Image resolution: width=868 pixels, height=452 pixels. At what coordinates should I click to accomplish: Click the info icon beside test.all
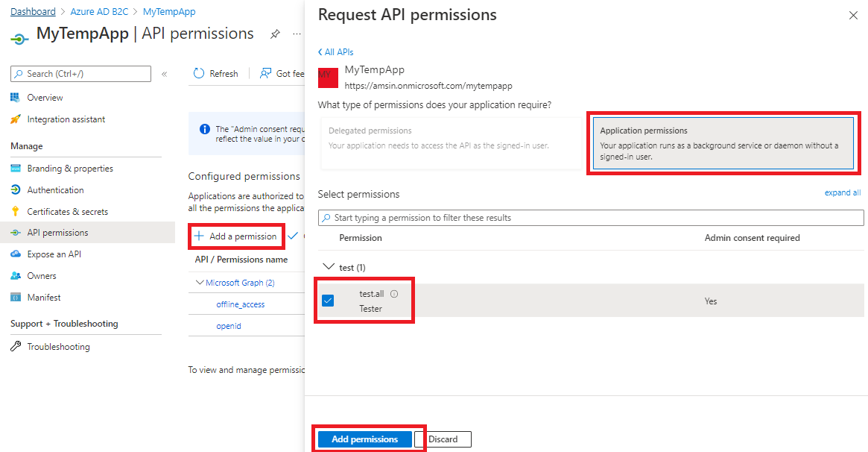[x=394, y=294]
